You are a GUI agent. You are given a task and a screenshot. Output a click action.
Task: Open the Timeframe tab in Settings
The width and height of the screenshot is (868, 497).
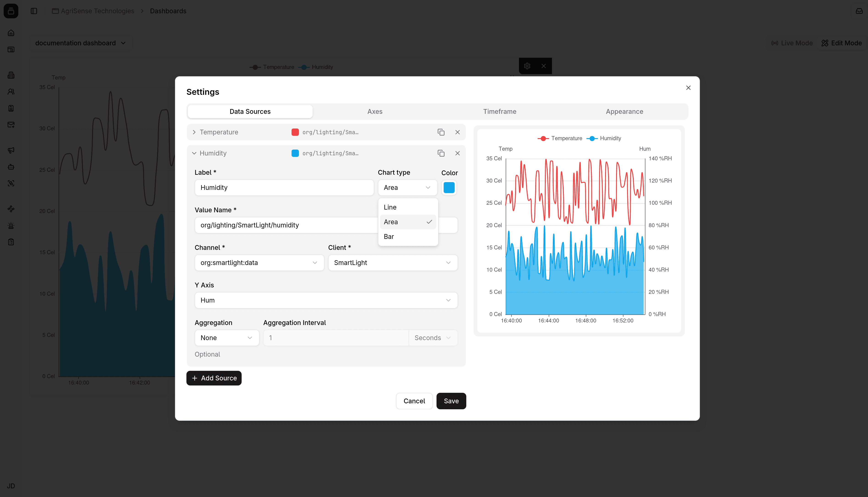499,111
